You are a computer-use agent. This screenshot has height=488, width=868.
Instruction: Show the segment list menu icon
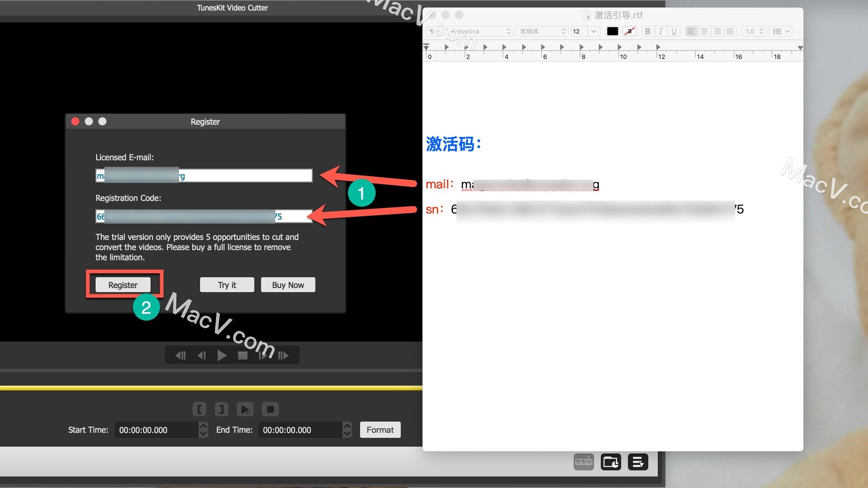click(638, 462)
